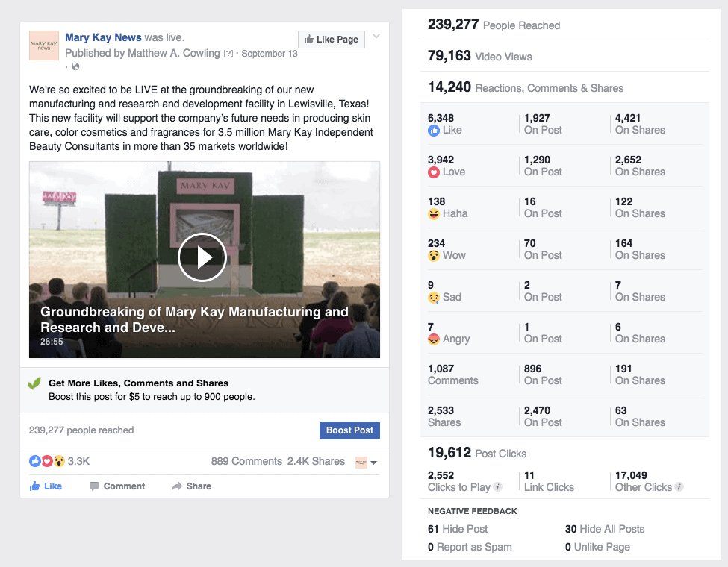728x567 pixels.
Task: Open the 2.4K Shares link
Action: [316, 461]
